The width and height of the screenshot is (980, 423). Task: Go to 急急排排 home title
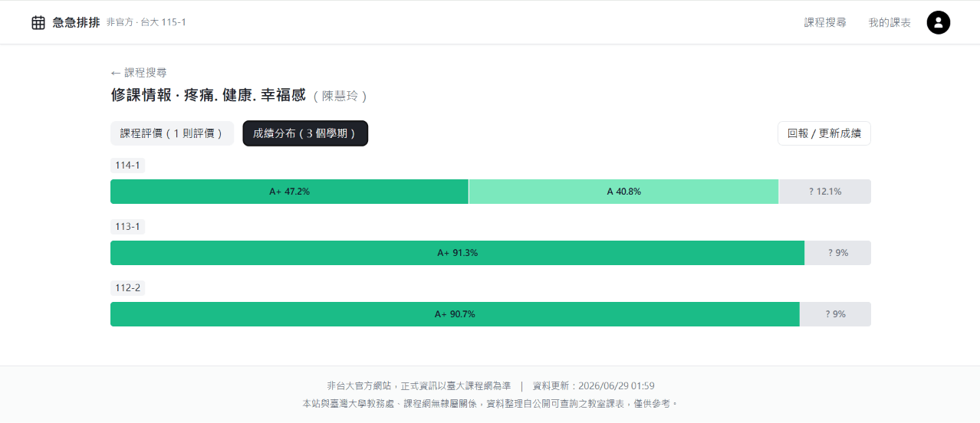[x=76, y=22]
